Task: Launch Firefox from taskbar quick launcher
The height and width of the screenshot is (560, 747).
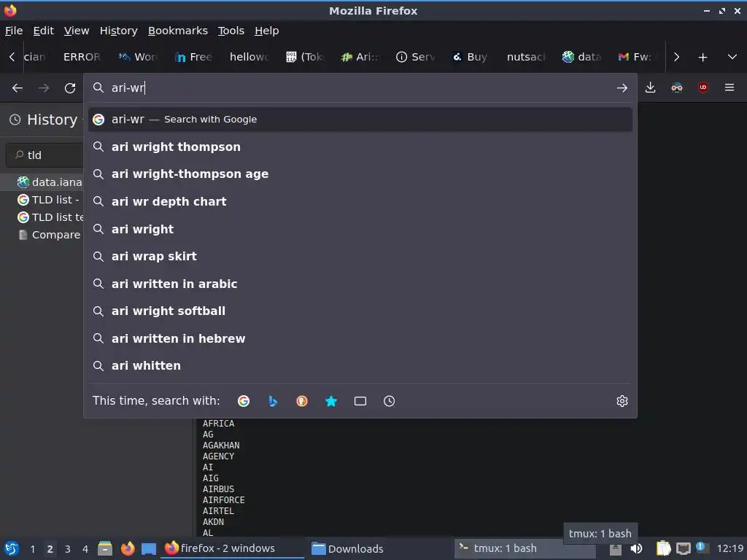Action: click(127, 548)
